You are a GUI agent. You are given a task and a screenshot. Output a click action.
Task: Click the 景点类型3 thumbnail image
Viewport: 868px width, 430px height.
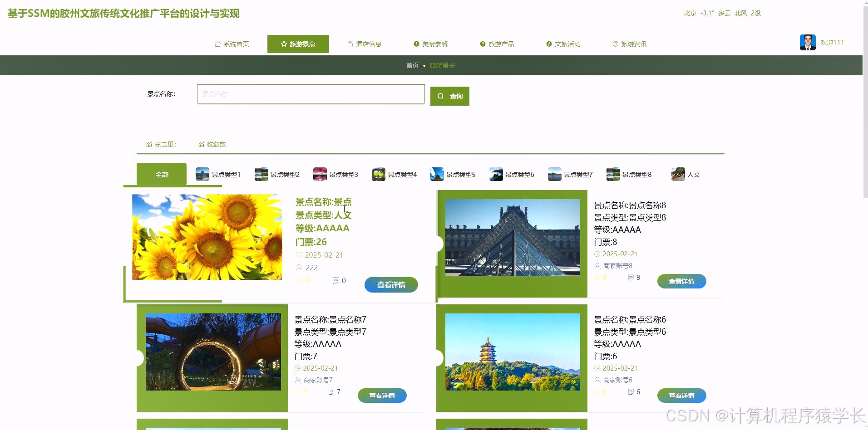coord(320,174)
